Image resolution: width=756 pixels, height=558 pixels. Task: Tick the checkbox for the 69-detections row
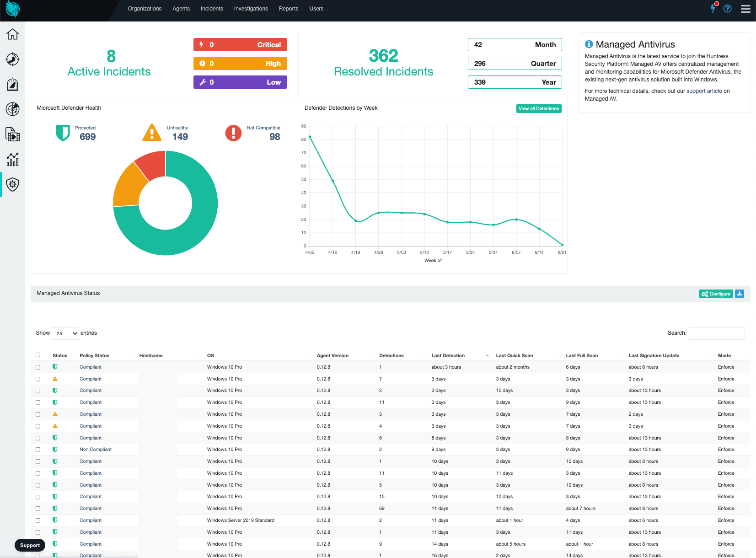coord(38,509)
